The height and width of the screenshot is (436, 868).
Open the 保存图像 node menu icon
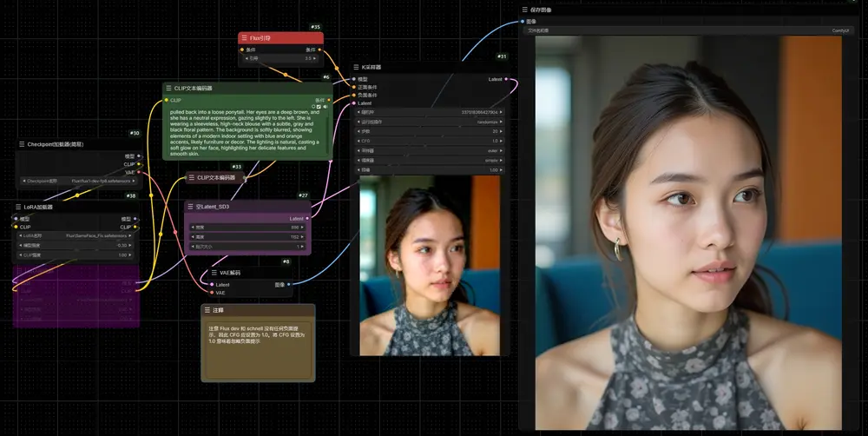click(525, 10)
